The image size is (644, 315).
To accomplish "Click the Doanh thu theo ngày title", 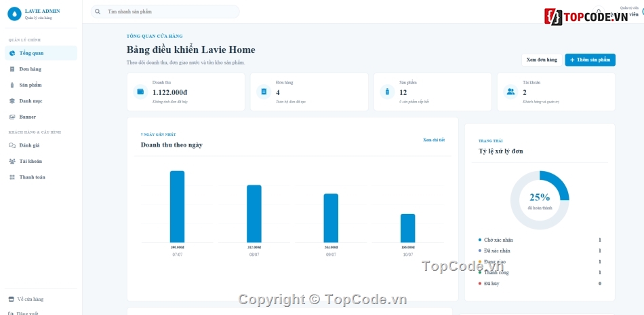I will coord(172,145).
